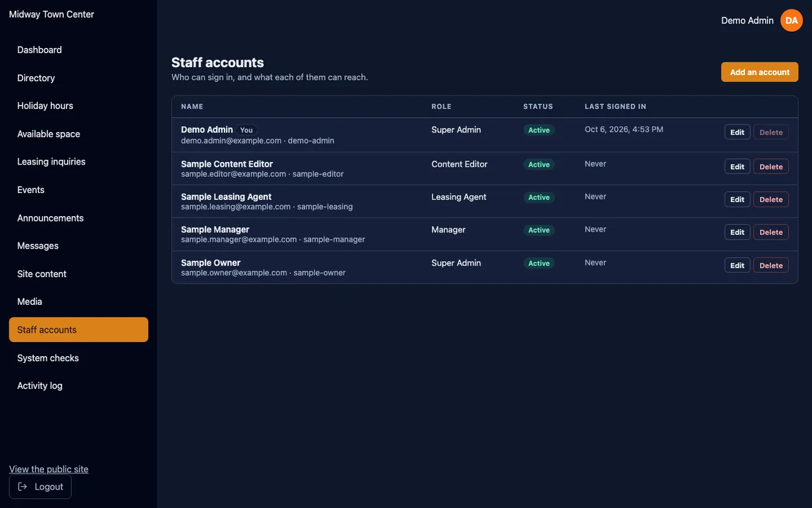Viewport: 812px width, 508px height.
Task: Navigate to Events
Action: [x=78, y=190]
